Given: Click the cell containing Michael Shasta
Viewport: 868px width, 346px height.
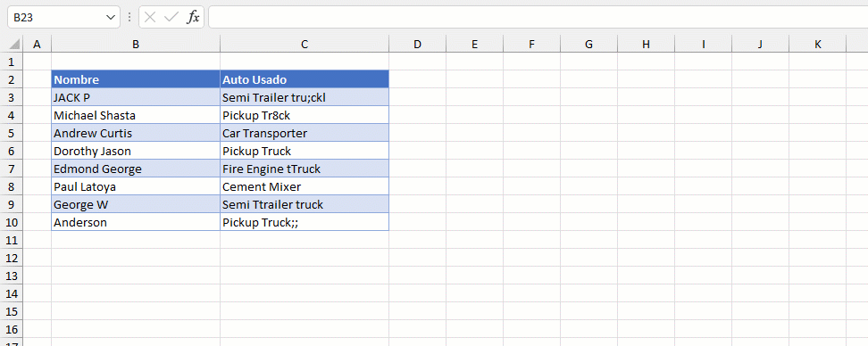Looking at the screenshot, I should pos(136,116).
